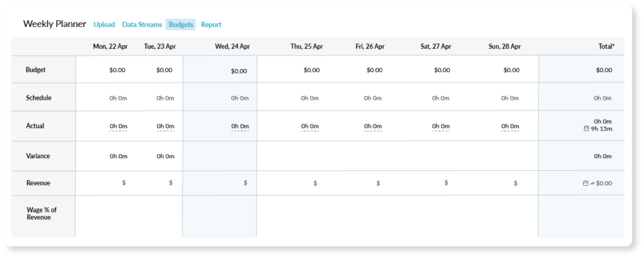The height and width of the screenshot is (258, 644).
Task: Enter revenue for Thursday 25 Apr
Action: pyautogui.click(x=315, y=183)
